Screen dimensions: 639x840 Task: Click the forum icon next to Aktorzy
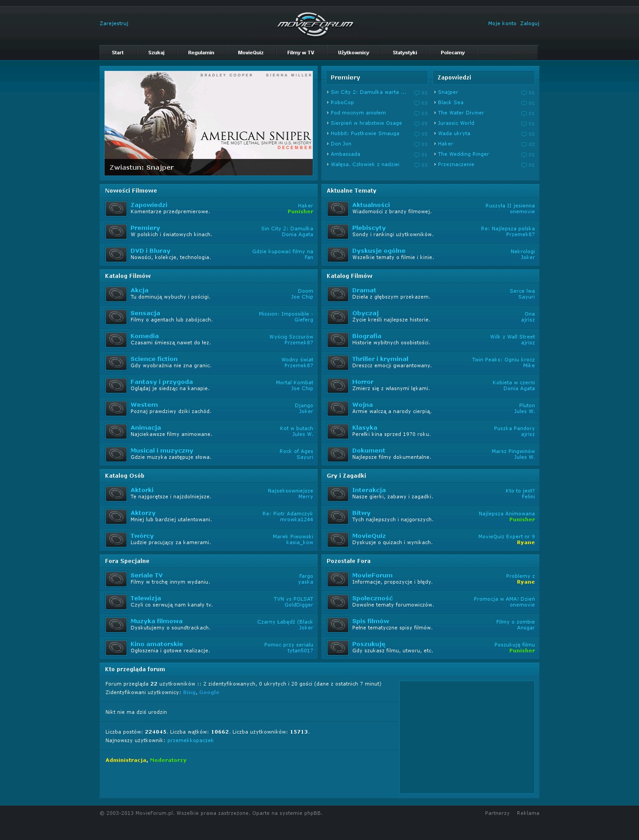coord(116,517)
